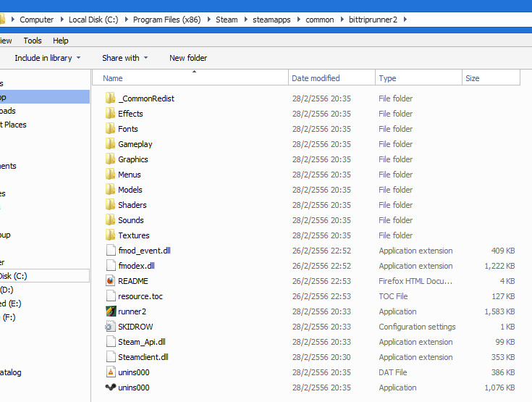The image size is (532, 402).
Task: Click the Gameplay folder icon
Action: coord(110,144)
